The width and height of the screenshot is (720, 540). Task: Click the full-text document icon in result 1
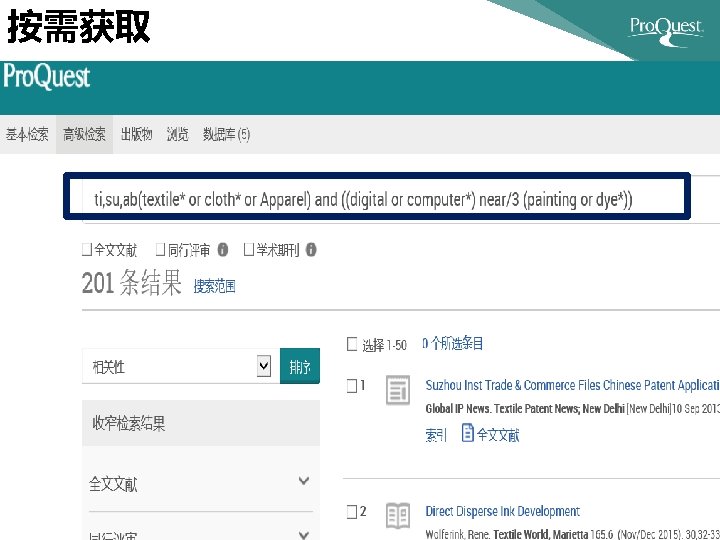click(x=467, y=433)
